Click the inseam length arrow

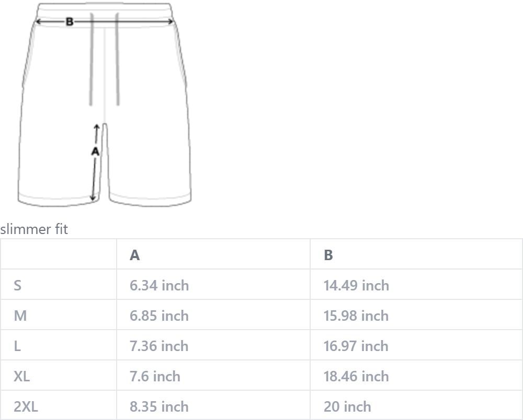click(95, 162)
